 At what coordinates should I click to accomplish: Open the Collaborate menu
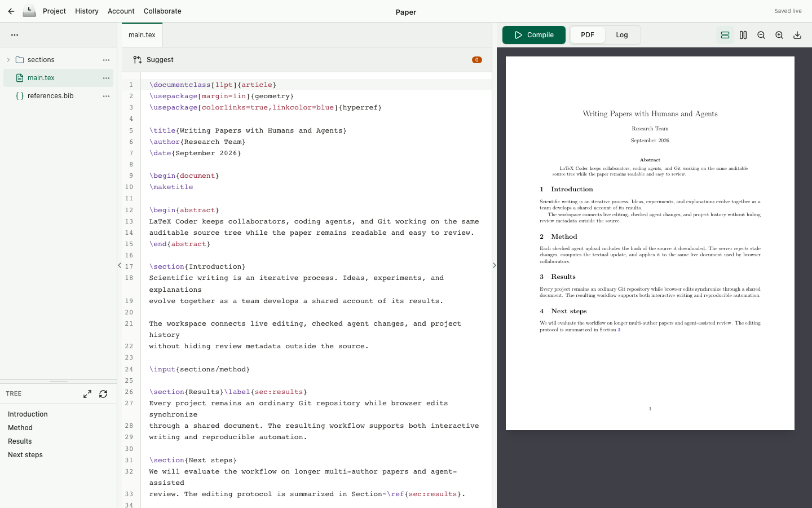coord(162,11)
